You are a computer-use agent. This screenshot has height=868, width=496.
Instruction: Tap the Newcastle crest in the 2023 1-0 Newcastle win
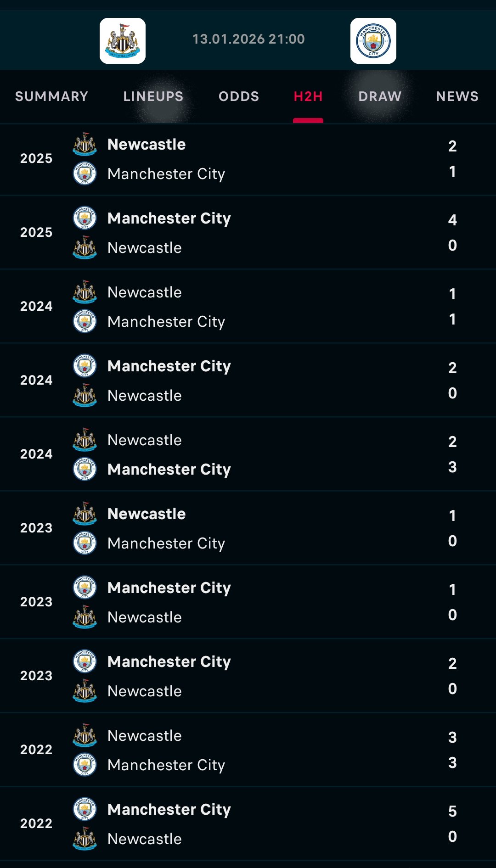coord(85,514)
